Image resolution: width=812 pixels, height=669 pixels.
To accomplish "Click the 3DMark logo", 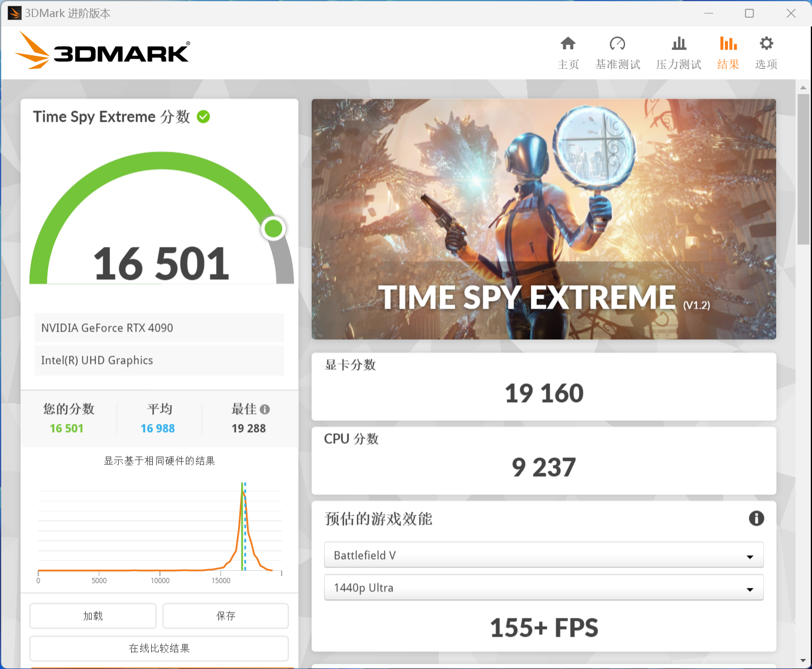I will tap(102, 51).
